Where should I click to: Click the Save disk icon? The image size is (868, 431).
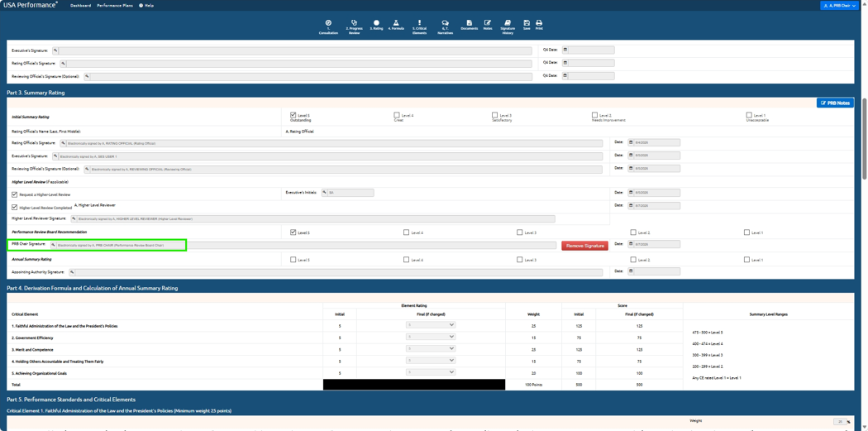coord(527,24)
